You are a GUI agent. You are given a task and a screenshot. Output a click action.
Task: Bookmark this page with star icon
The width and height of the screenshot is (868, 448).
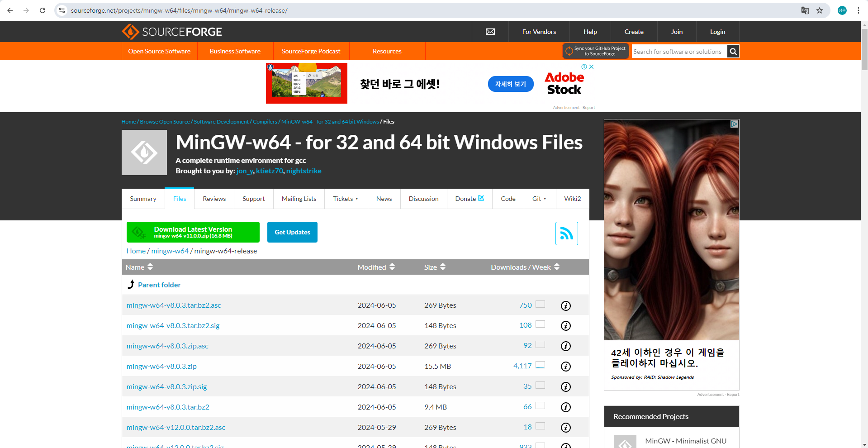pyautogui.click(x=820, y=10)
